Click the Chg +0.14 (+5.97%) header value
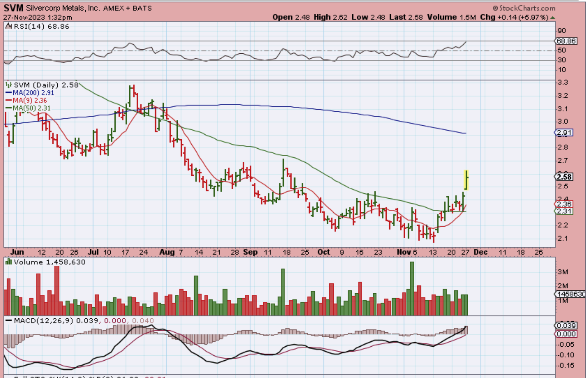Viewport: 588px width, 378px height. (514, 17)
